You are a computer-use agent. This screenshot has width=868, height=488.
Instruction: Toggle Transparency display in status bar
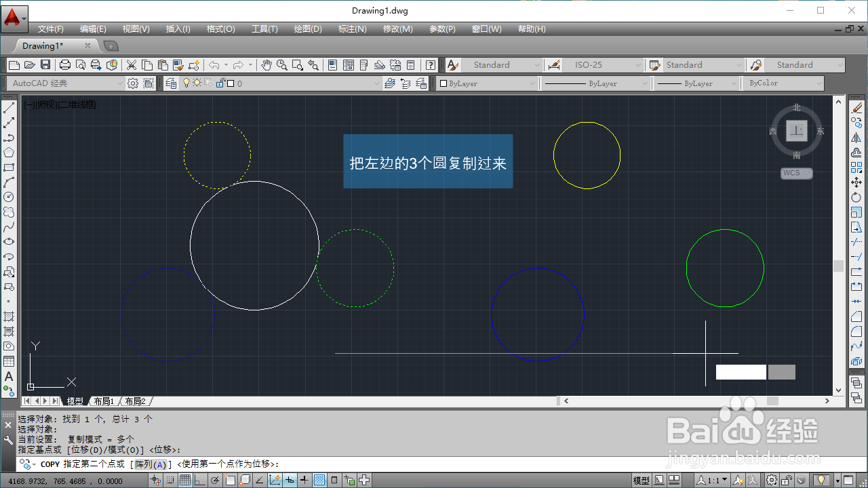(x=319, y=481)
